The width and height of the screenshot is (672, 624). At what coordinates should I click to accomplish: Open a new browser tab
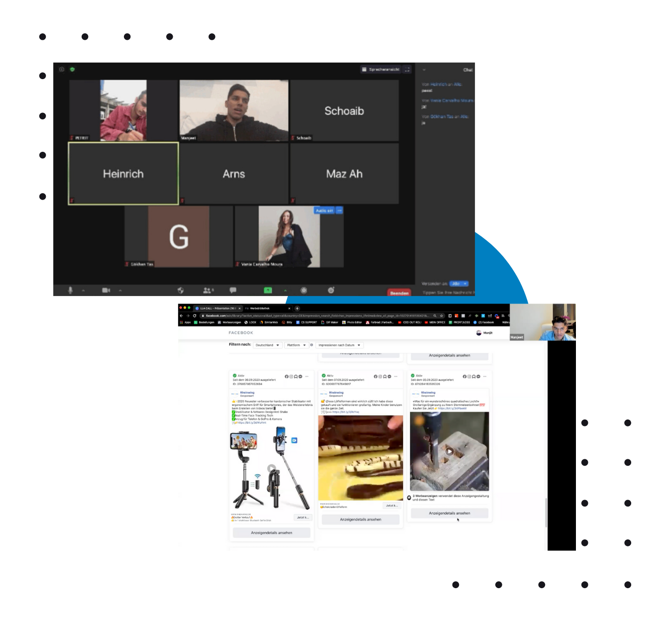297,309
